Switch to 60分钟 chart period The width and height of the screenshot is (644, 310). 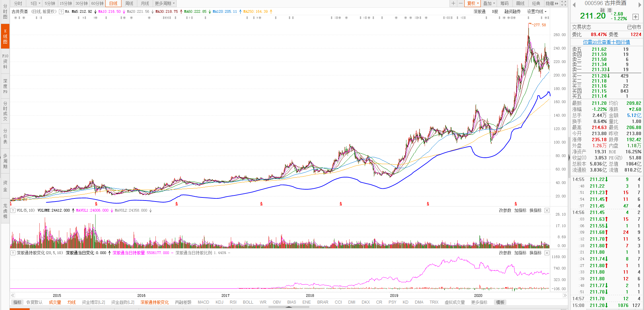point(97,3)
